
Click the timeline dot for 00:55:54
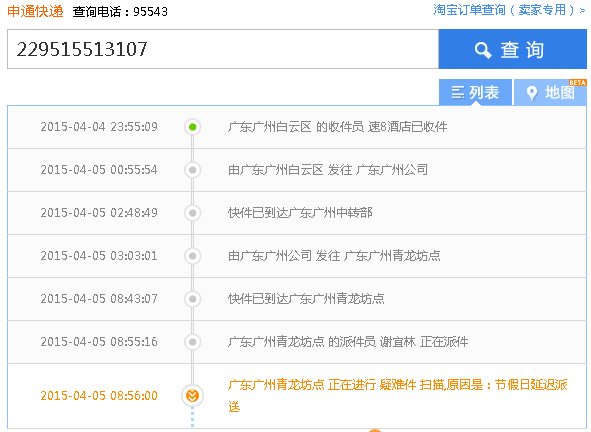click(x=193, y=170)
